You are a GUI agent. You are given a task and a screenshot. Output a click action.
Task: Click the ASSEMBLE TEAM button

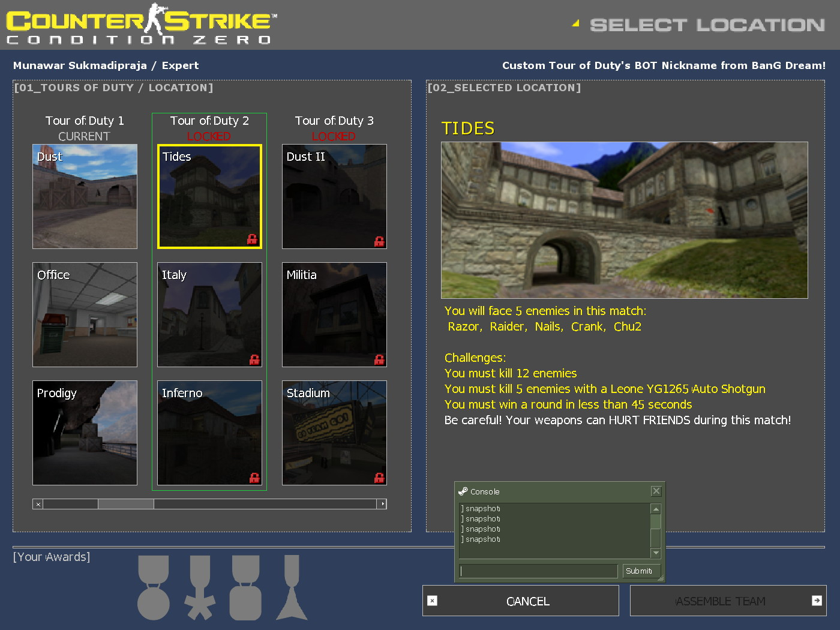click(728, 601)
